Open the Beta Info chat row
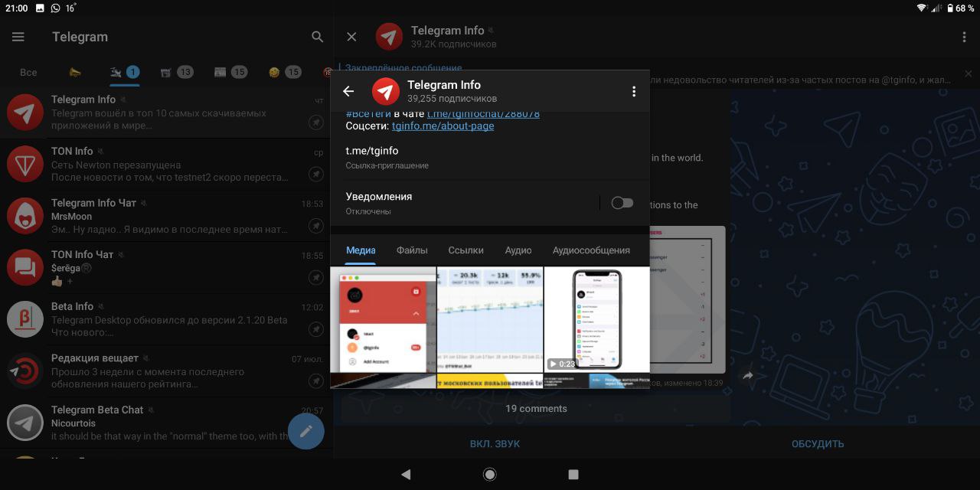The image size is (980, 490). tap(166, 319)
